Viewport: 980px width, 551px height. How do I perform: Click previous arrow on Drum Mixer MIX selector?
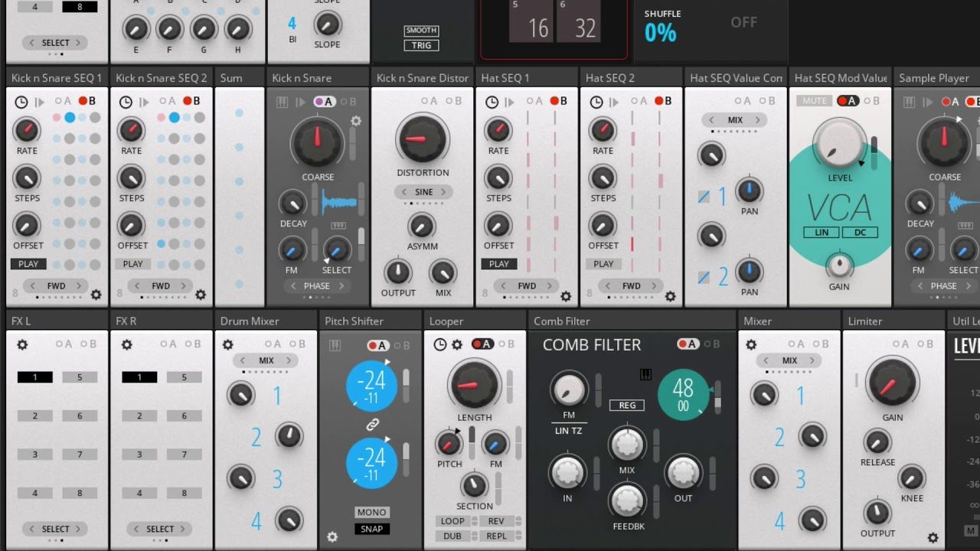click(243, 360)
